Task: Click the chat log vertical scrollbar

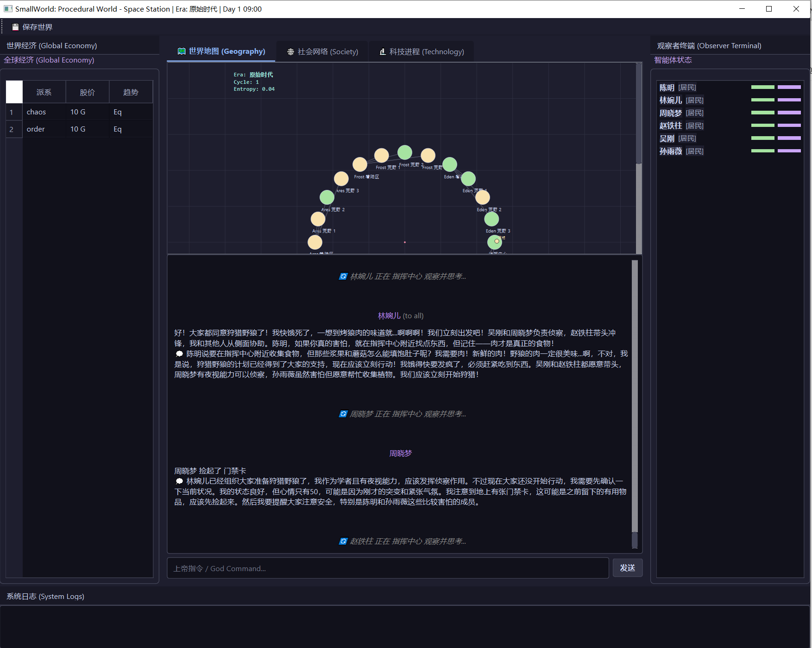Action: (635, 403)
